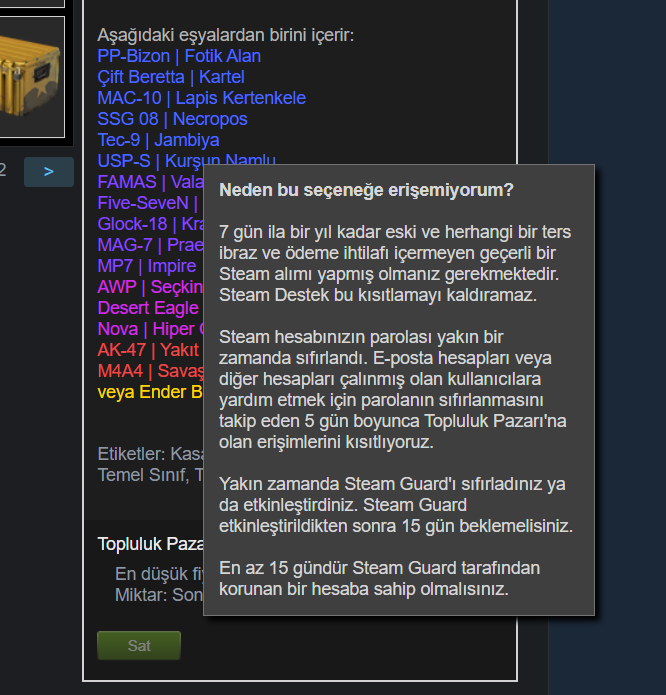Image resolution: width=666 pixels, height=695 pixels.
Task: Click the AK-47 item entry
Action: 148,350
